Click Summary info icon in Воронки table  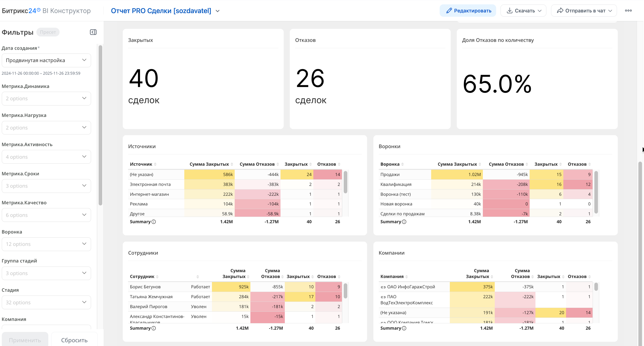coord(404,222)
